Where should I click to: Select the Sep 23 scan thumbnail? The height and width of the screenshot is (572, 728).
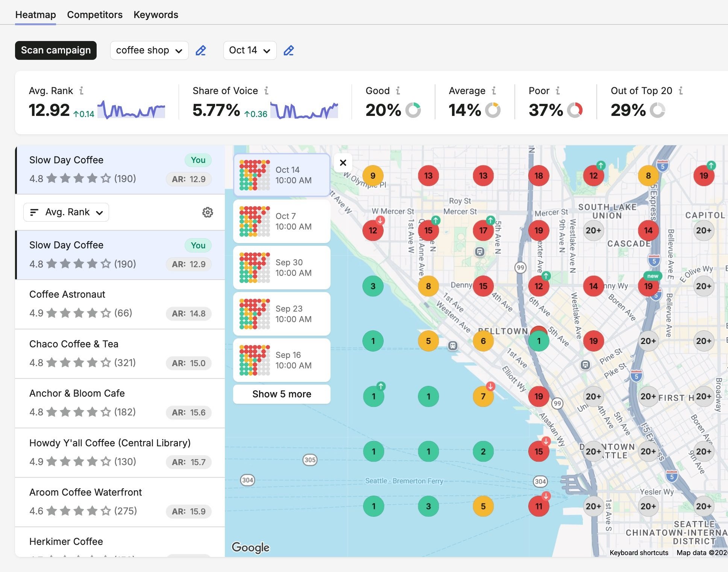[282, 314]
